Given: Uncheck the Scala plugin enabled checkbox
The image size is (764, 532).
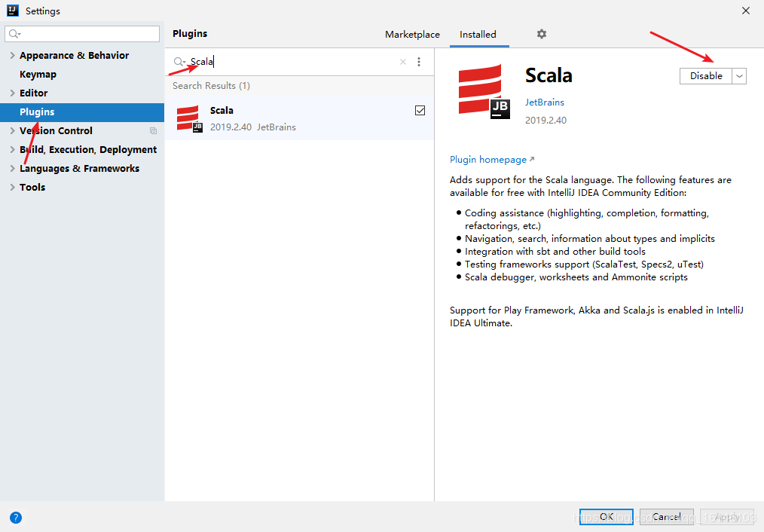Looking at the screenshot, I should [x=420, y=111].
